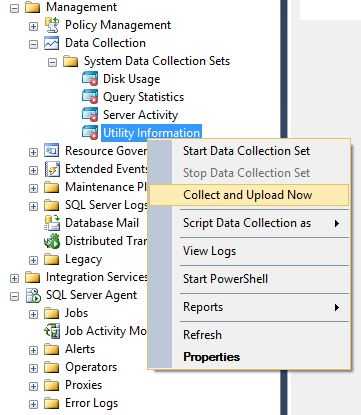Viewport: 361px width, 415px height.
Task: Click the System Data Collection Sets folder icon
Action: pyautogui.click(x=71, y=61)
